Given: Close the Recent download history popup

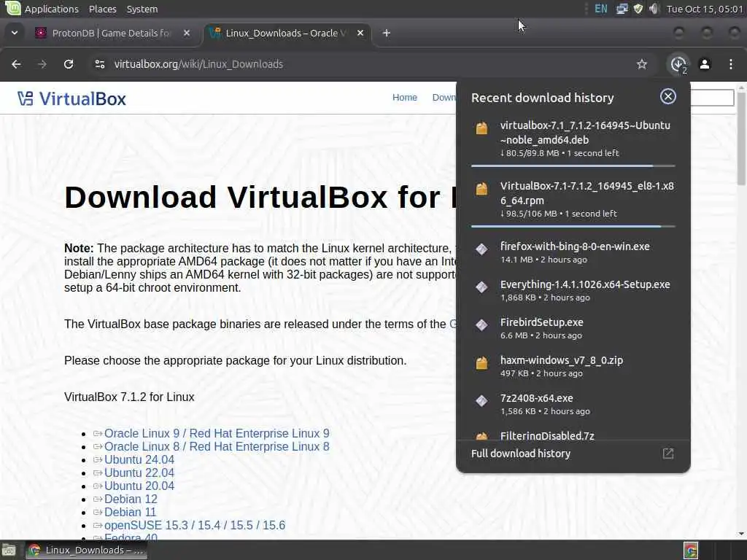Looking at the screenshot, I should pos(668,97).
